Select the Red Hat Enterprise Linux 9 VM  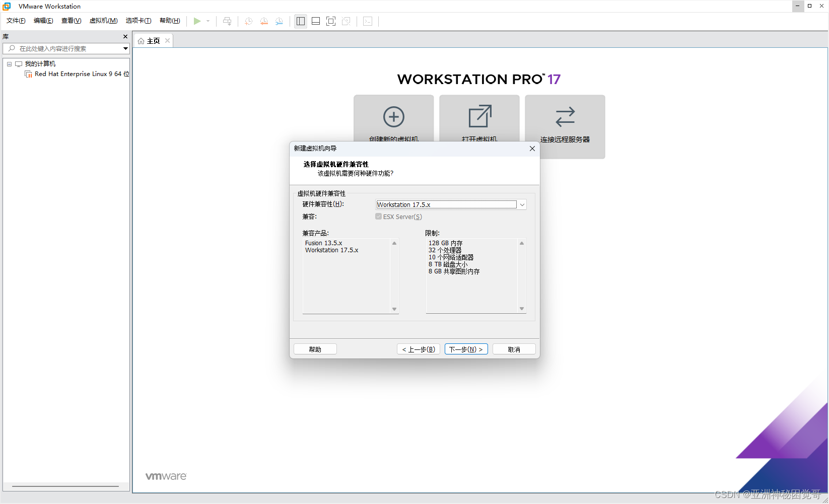click(82, 74)
